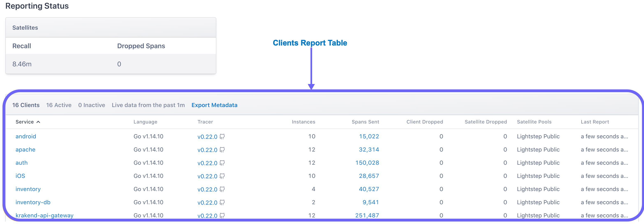Open auth spans sent 150,028
The width and height of the screenshot is (644, 224).
tap(367, 163)
